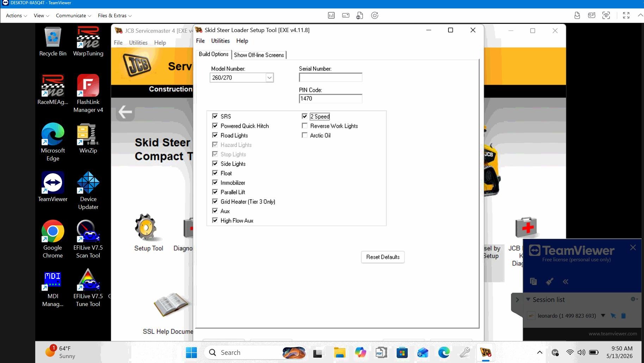Open the Session list settings gear
The height and width of the screenshot is (363, 644).
click(x=633, y=299)
